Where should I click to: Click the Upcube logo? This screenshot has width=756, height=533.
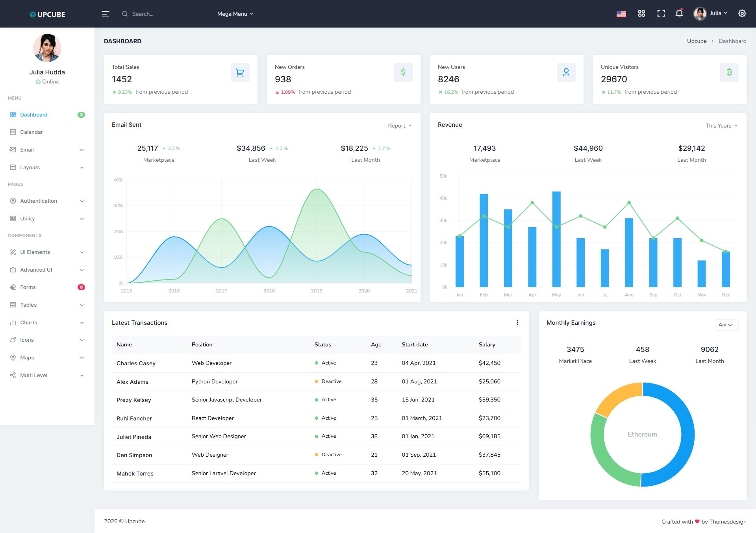(x=47, y=14)
